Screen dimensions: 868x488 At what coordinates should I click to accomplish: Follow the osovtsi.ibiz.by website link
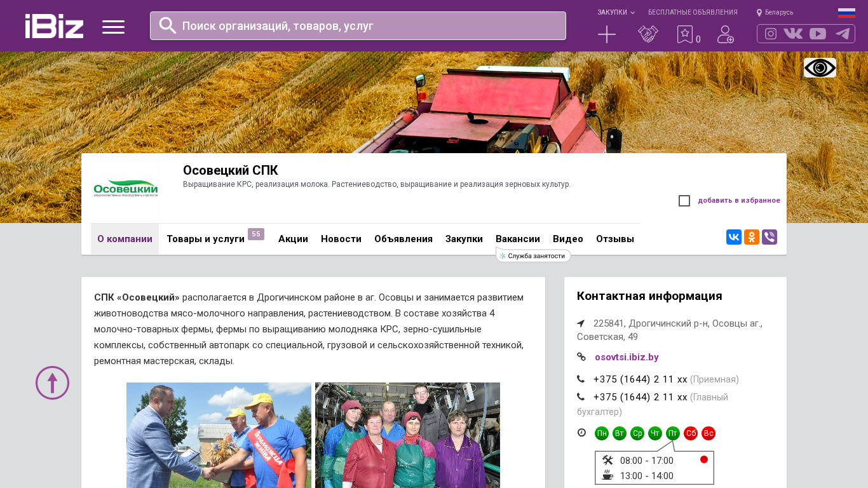[x=627, y=357]
